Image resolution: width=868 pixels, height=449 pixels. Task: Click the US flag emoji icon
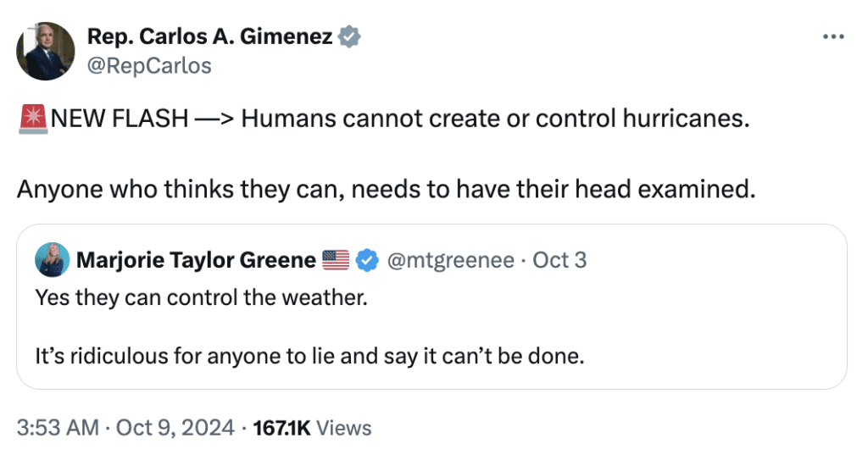336,260
